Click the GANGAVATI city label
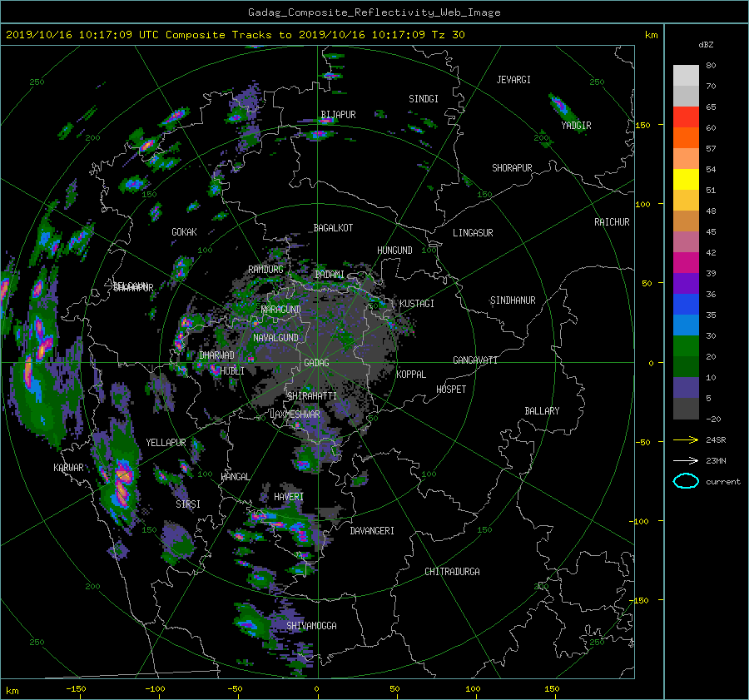 tap(475, 360)
